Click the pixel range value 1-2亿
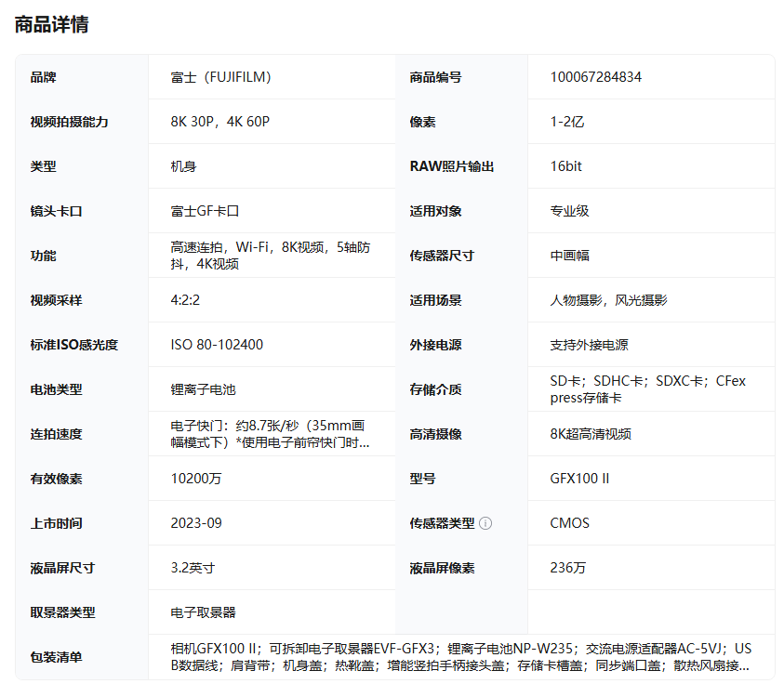784x684 pixels. [x=567, y=122]
